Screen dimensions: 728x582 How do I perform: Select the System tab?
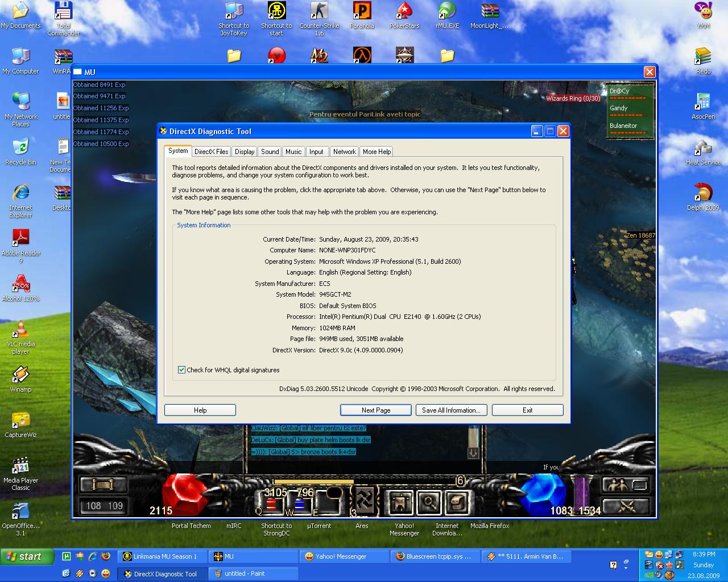click(178, 151)
